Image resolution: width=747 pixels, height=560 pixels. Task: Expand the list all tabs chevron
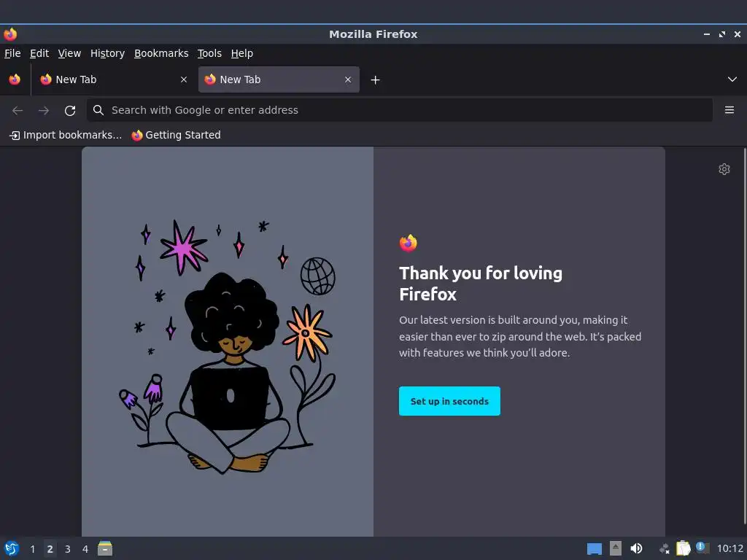pyautogui.click(x=732, y=79)
